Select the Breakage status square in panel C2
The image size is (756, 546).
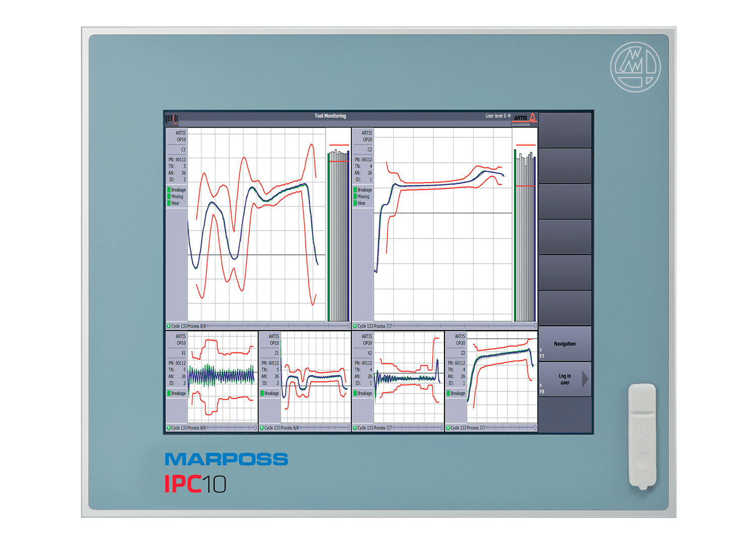[355, 190]
